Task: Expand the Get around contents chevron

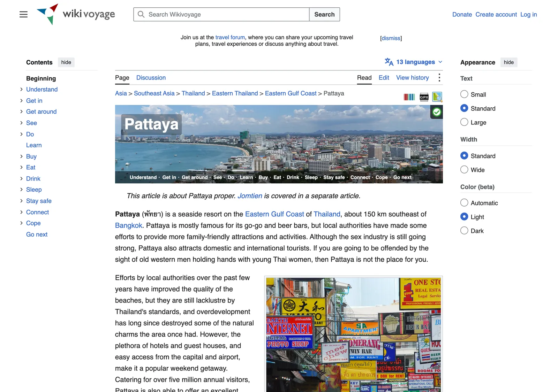Action: [21, 112]
